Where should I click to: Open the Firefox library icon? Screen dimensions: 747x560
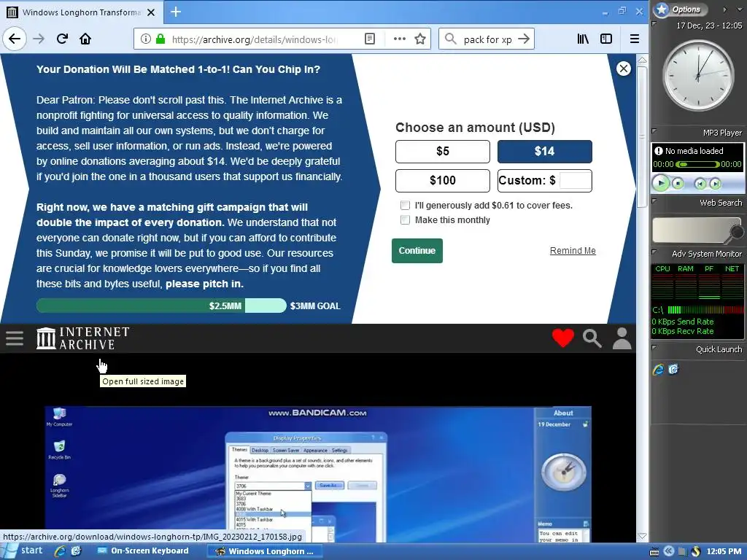pyautogui.click(x=583, y=39)
